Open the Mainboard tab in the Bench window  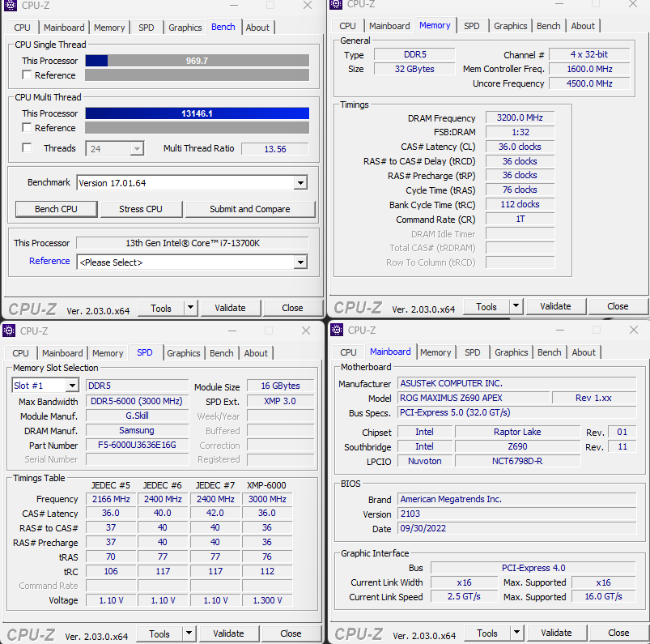pos(64,28)
